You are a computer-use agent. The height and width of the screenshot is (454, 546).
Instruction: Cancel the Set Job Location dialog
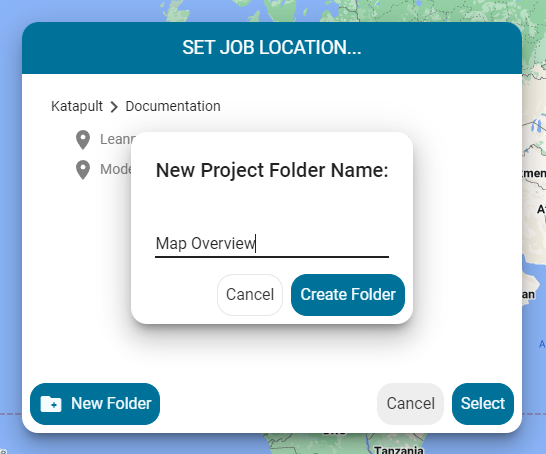[410, 404]
